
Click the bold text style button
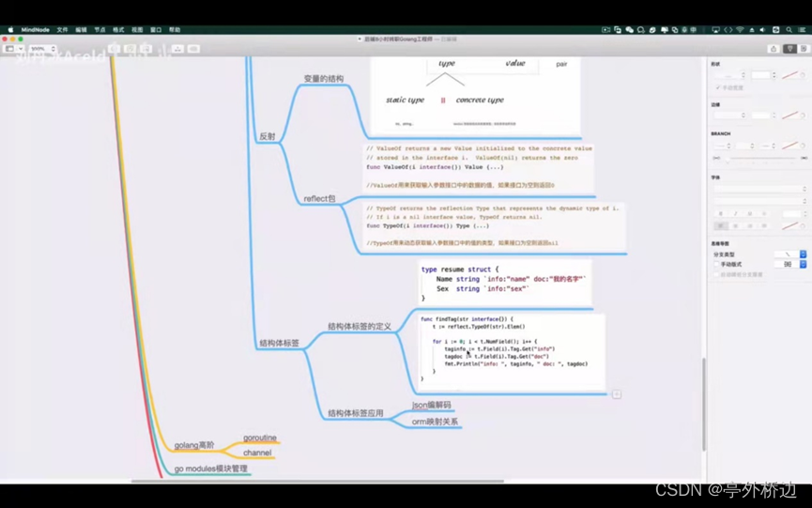click(720, 213)
